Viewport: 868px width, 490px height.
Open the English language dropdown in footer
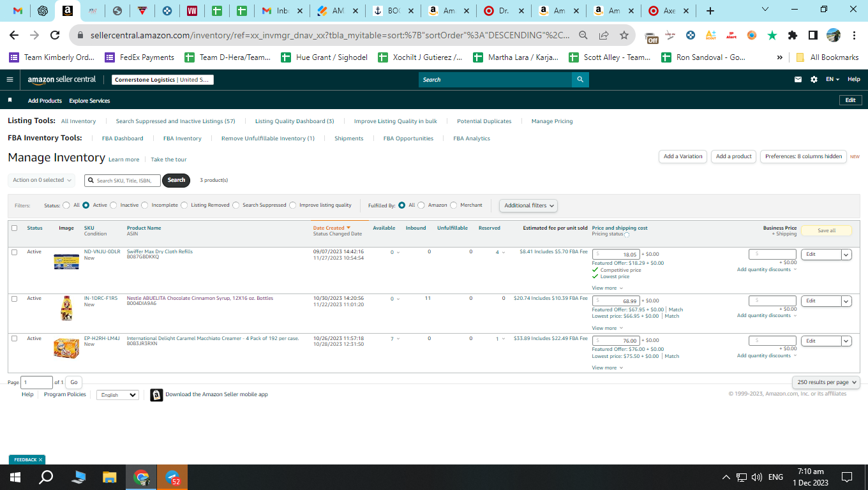click(117, 395)
